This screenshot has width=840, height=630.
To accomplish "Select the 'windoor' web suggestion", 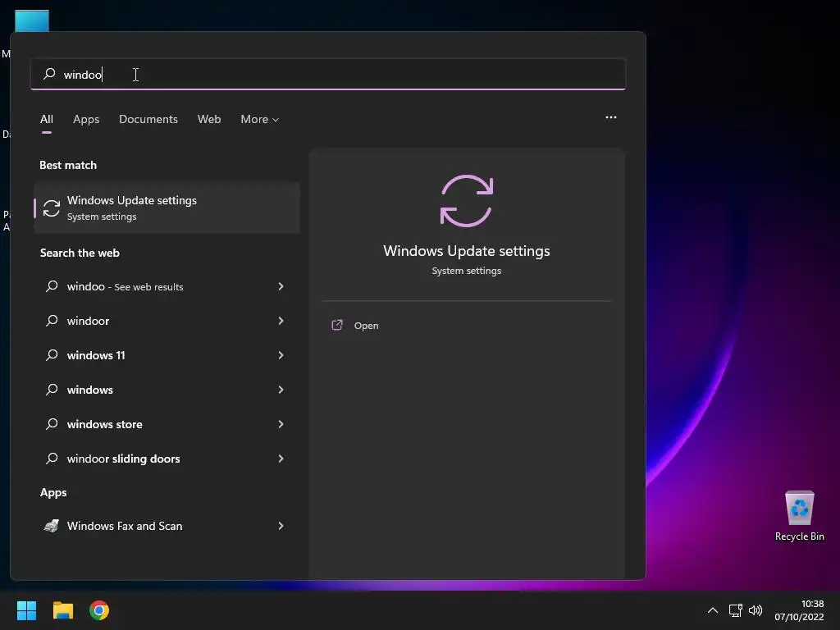I will pos(167,321).
